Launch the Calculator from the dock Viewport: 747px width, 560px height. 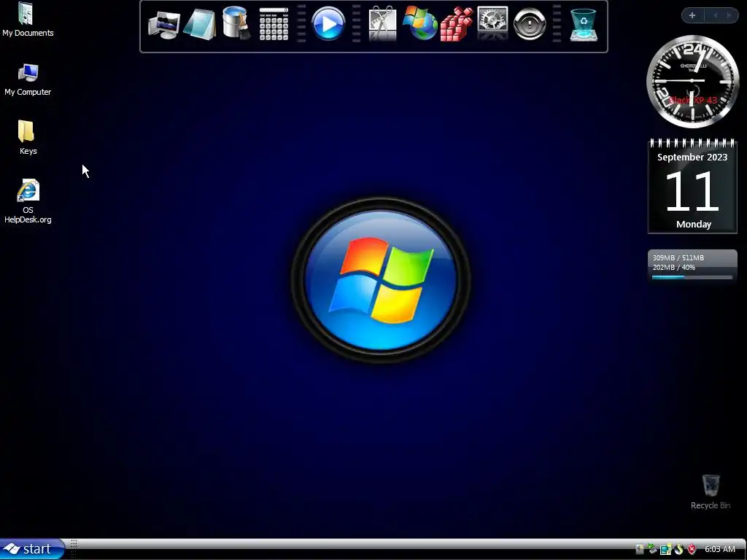274,24
